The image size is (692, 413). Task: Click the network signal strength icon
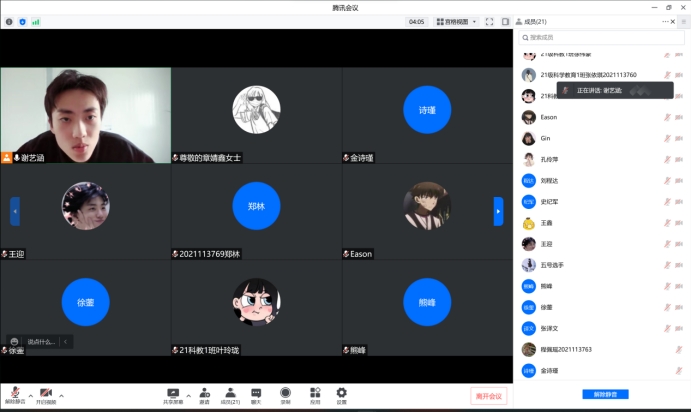[x=36, y=21]
